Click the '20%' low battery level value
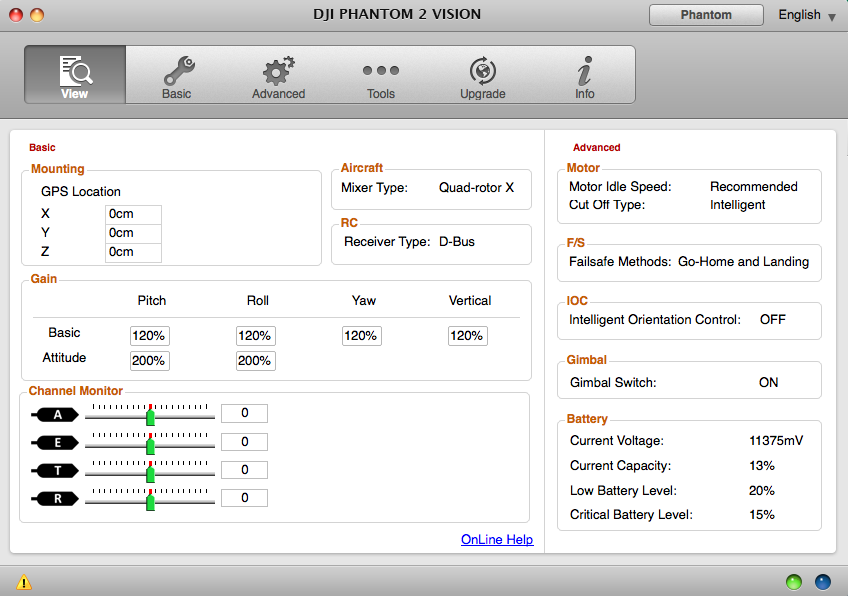 coord(761,491)
